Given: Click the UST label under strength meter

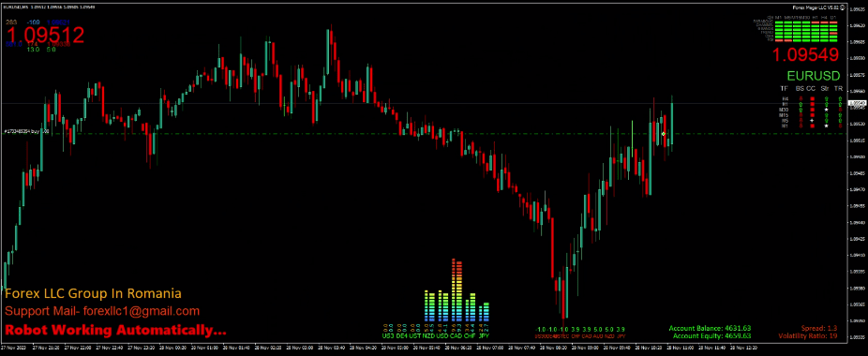Looking at the screenshot, I should click(414, 335).
